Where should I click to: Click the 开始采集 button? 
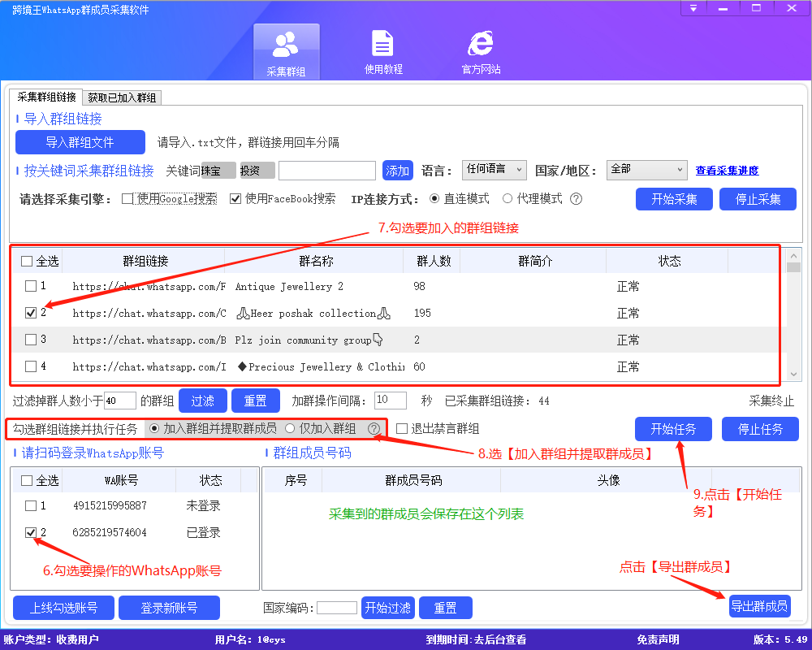coord(673,198)
